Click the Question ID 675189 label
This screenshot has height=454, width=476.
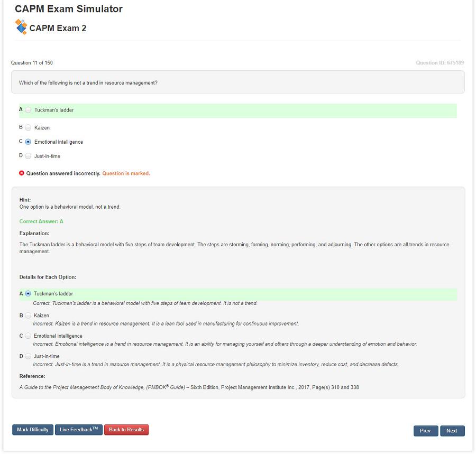[x=440, y=63]
